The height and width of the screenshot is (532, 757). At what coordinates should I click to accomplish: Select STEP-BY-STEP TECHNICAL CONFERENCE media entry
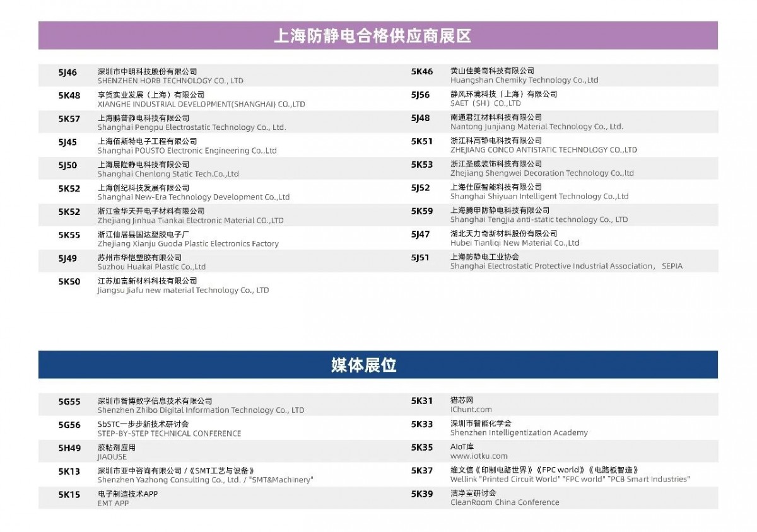tap(169, 434)
